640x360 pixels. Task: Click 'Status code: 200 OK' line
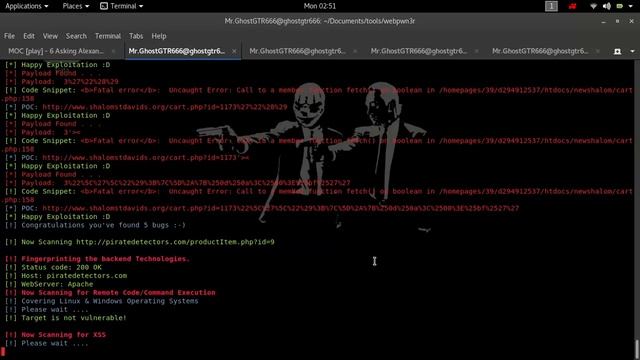[x=53, y=267]
